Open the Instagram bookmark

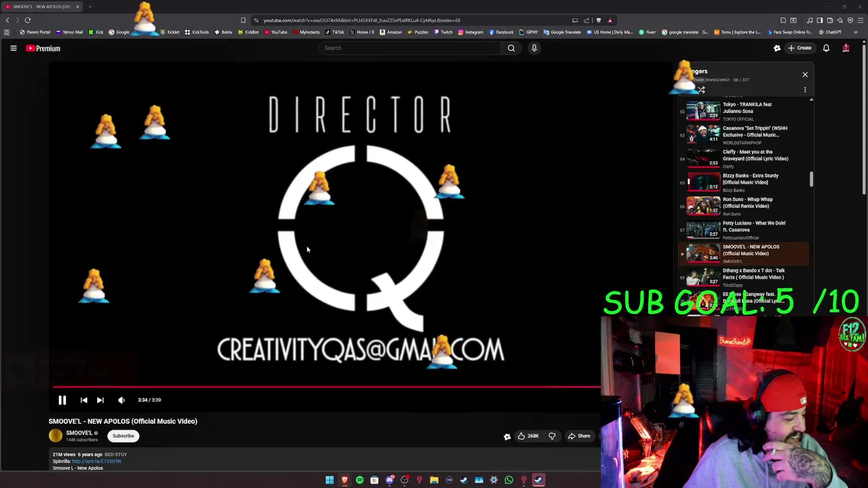(x=471, y=32)
